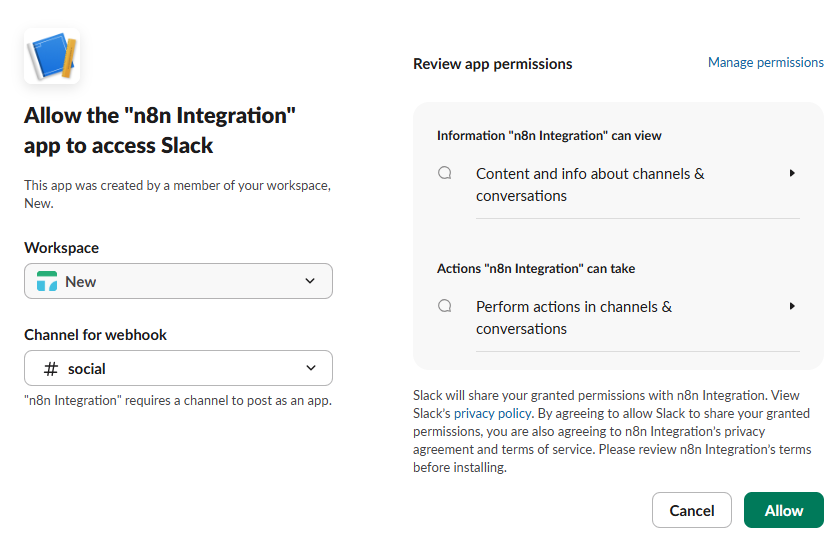833x538 pixels.
Task: Click speech bubble icon beside Perform actions
Action: (445, 306)
